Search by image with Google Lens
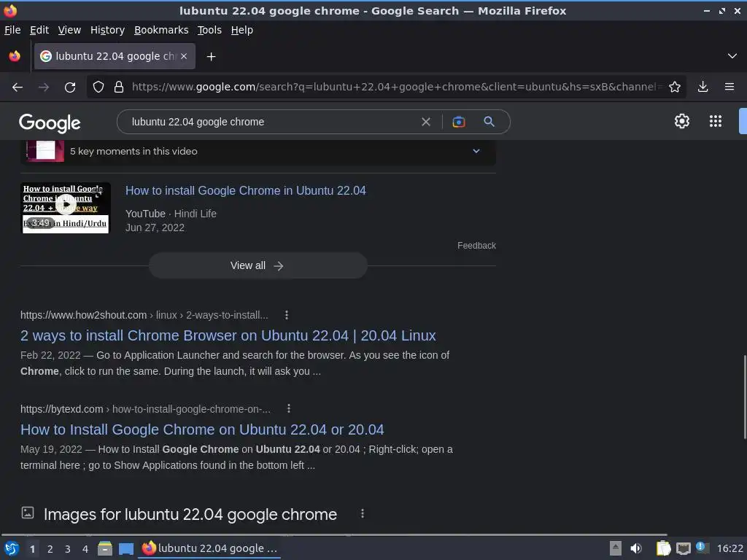 click(458, 122)
